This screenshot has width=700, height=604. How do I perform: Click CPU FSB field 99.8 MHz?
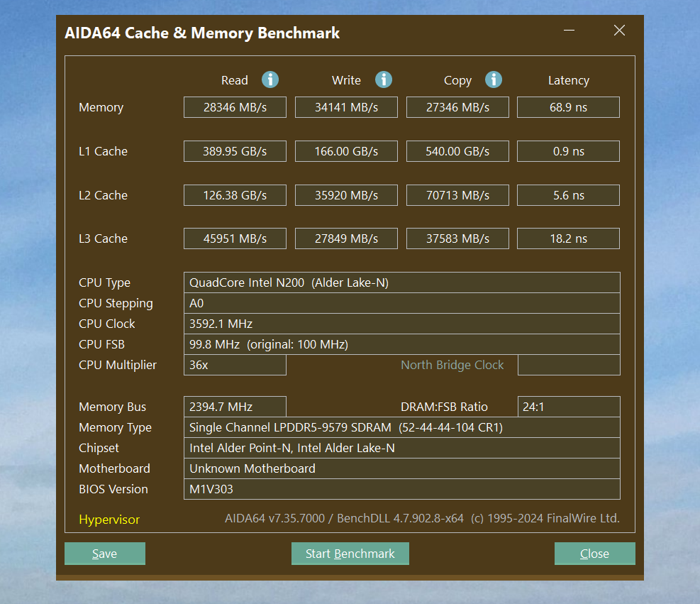[402, 344]
